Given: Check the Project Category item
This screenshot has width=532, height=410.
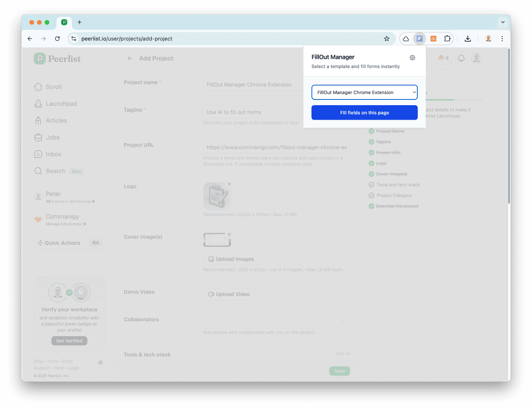Looking at the screenshot, I should click(371, 195).
